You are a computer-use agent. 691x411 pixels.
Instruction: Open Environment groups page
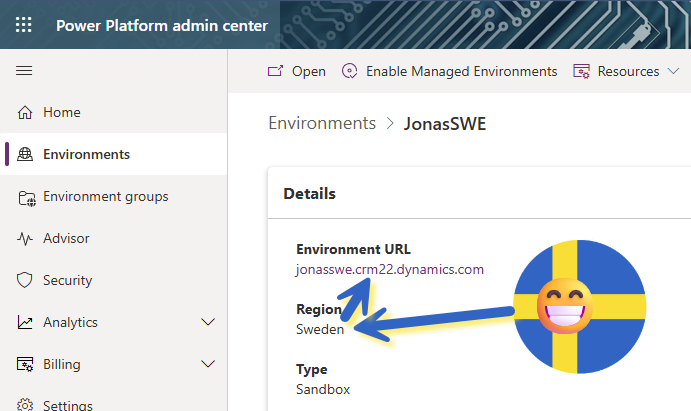coord(106,196)
